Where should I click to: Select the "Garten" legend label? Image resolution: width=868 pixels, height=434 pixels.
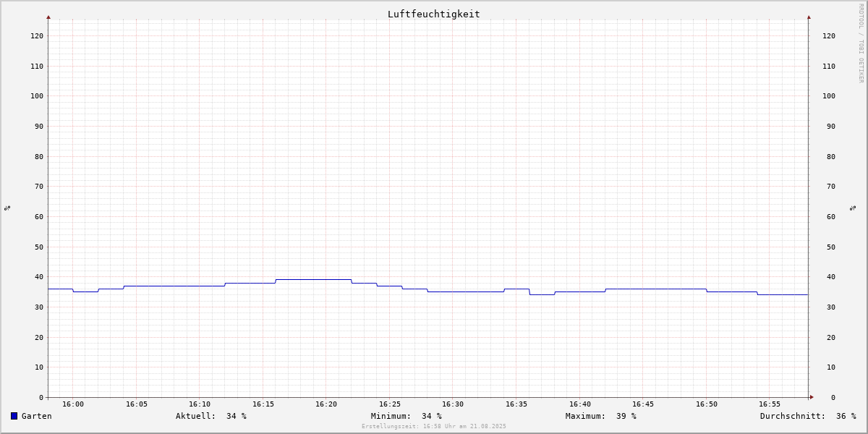[x=37, y=416]
